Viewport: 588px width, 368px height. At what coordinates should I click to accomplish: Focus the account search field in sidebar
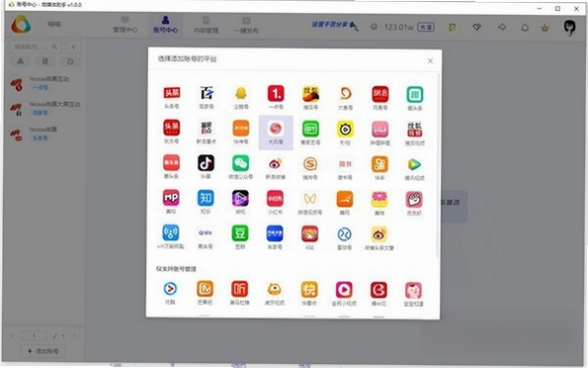coord(36,46)
